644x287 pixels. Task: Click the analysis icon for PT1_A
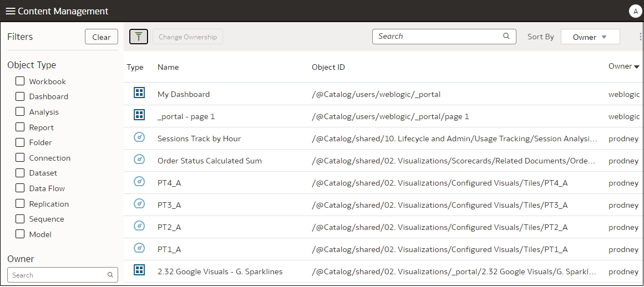140,248
